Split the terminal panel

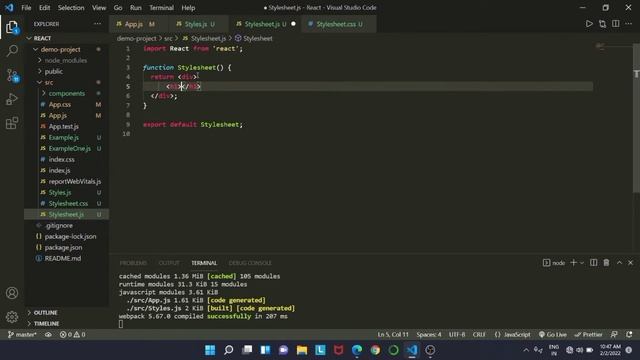(x=593, y=263)
